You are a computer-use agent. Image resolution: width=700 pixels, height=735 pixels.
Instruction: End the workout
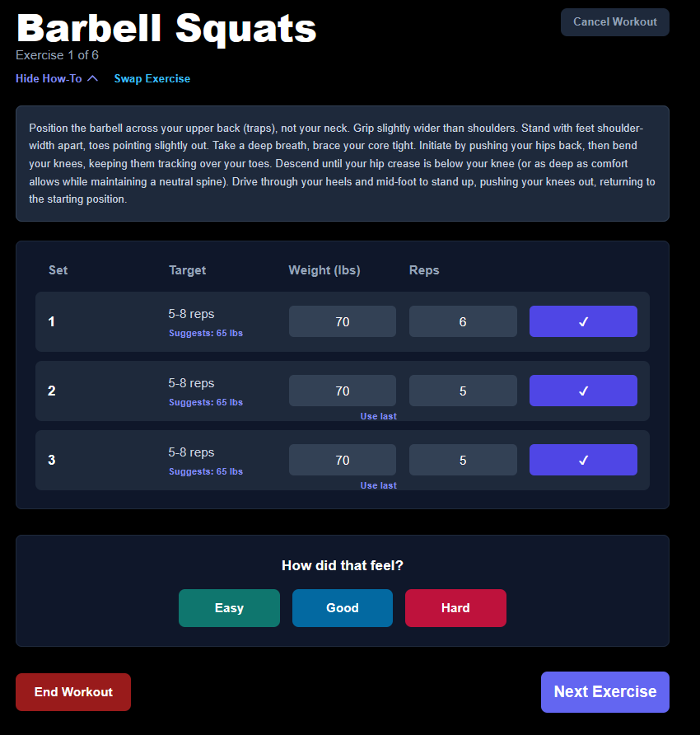point(73,692)
